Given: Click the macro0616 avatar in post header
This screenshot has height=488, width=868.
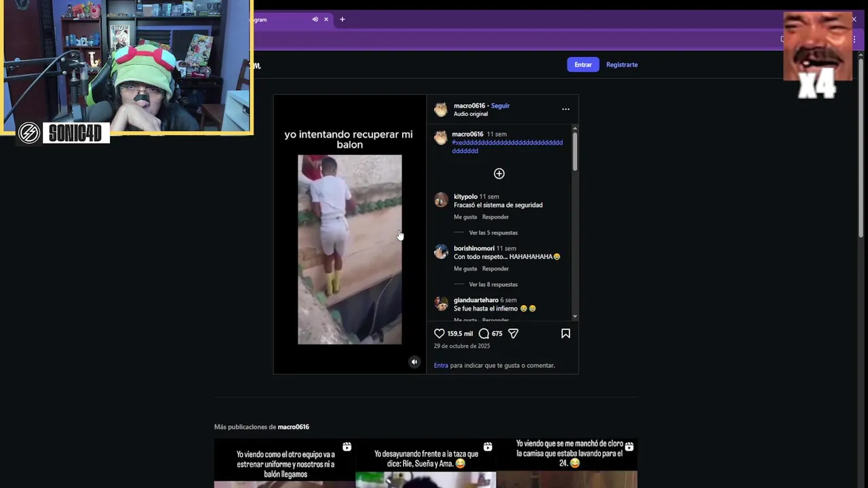Looking at the screenshot, I should [441, 109].
